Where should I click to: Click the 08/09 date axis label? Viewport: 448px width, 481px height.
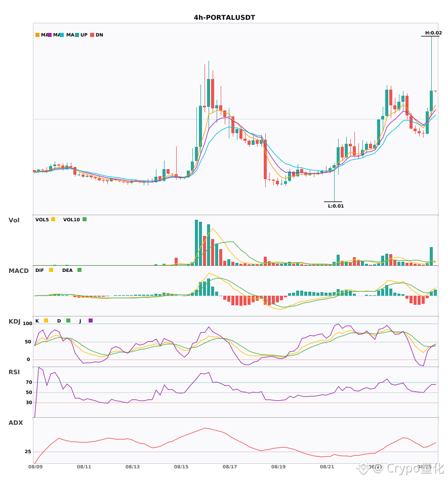pos(35,467)
